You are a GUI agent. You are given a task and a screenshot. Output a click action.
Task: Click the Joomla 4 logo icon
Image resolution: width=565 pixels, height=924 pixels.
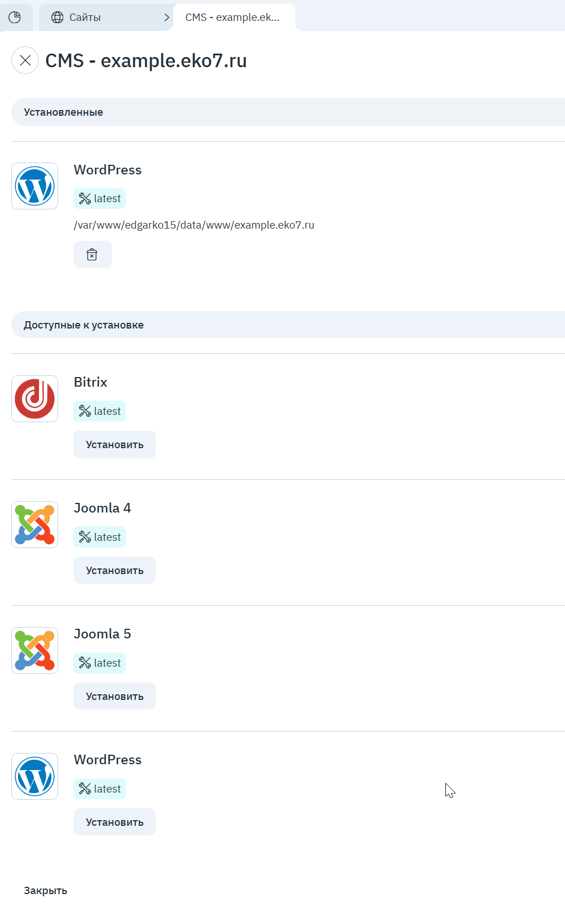tap(34, 524)
